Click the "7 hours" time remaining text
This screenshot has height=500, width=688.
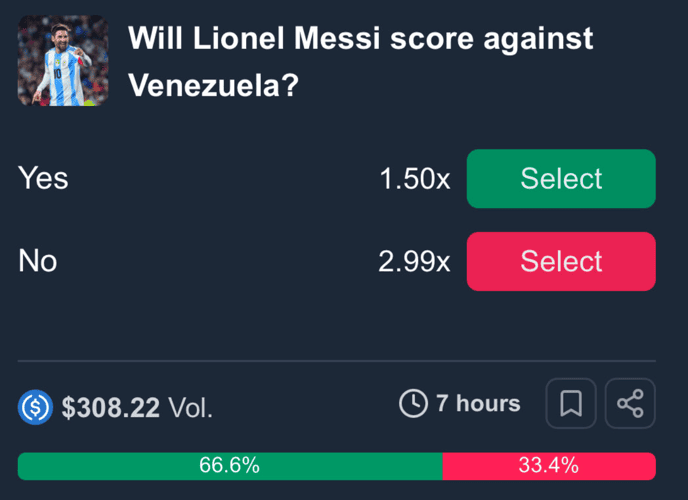point(477,404)
